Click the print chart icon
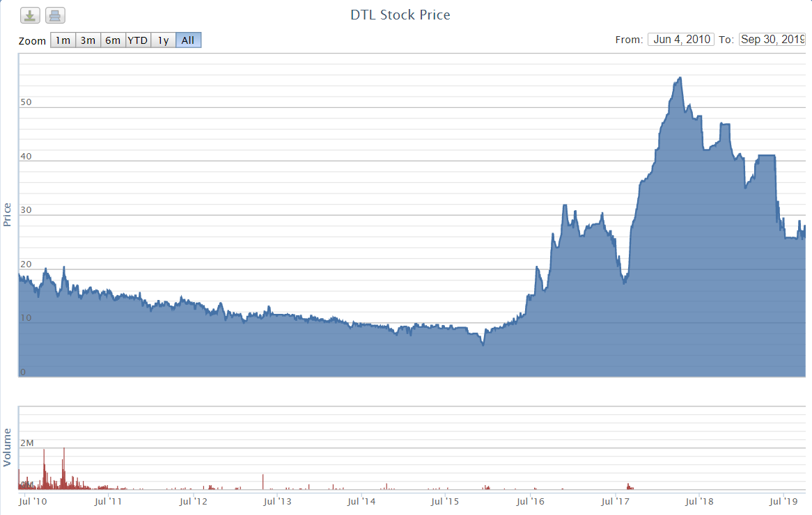Viewport: 812px width, 515px height. coord(56,15)
